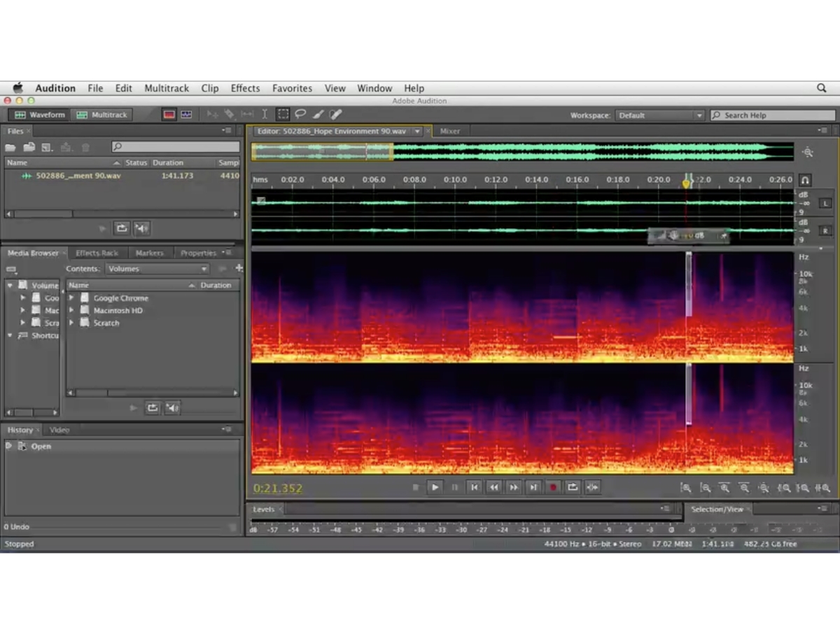The height and width of the screenshot is (630, 840).
Task: Click the Stop button in transport
Action: point(415,487)
